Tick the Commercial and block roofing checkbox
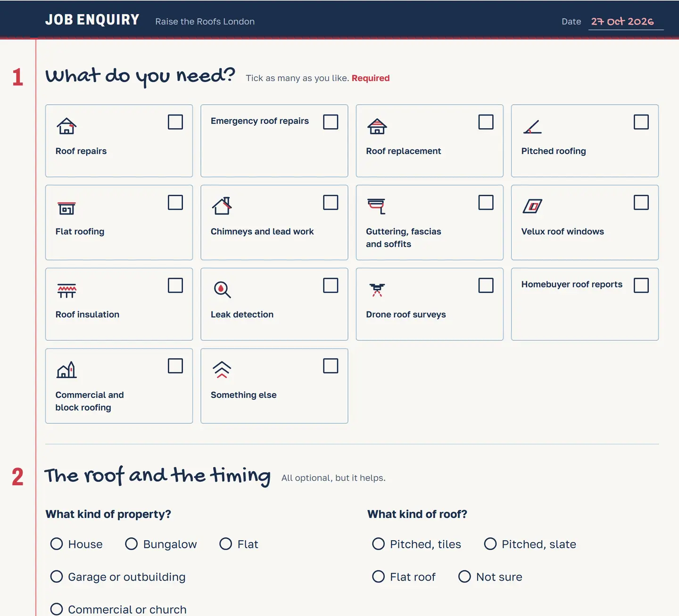Screen dimensions: 679x616 click(x=175, y=366)
